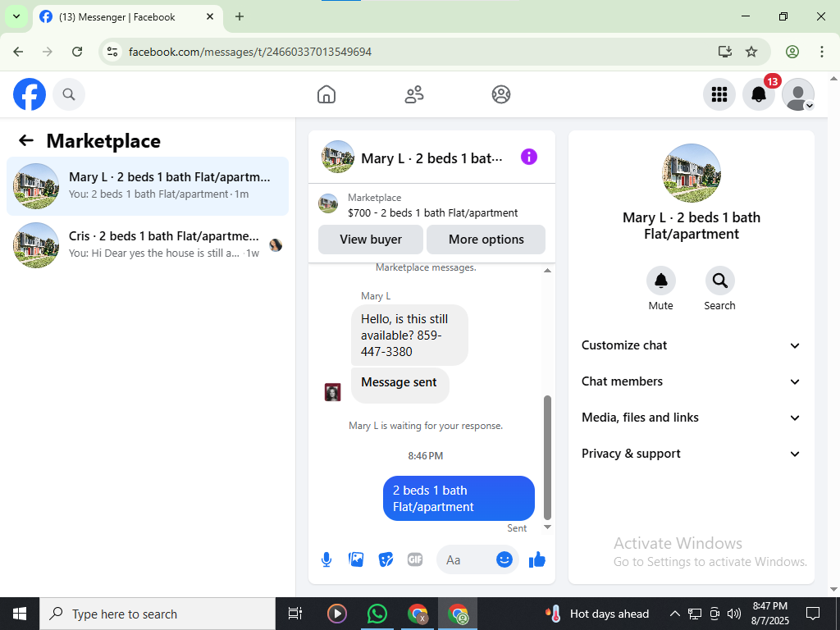Choose a sticker icon

(x=386, y=559)
